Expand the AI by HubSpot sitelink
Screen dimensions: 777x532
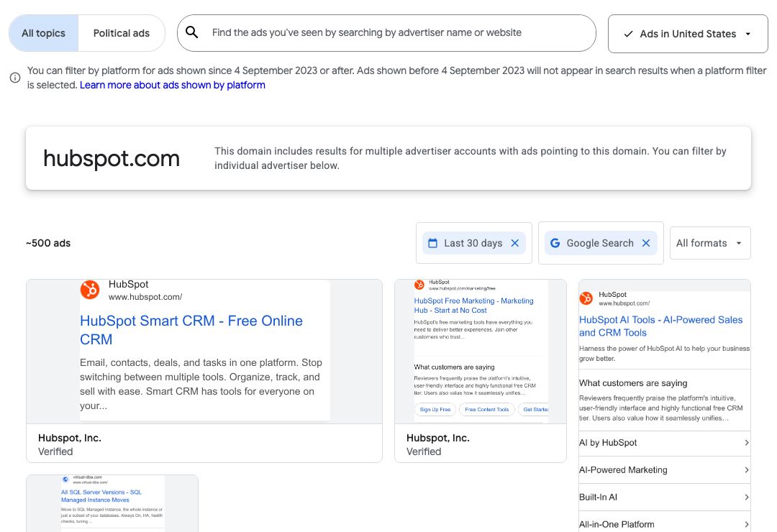(x=664, y=443)
